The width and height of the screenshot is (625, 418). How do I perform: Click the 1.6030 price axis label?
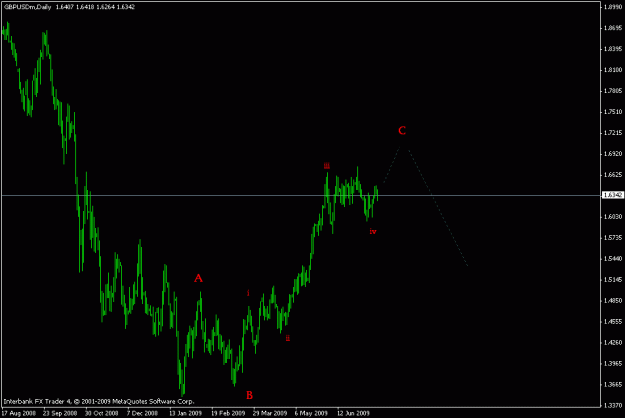(x=613, y=217)
